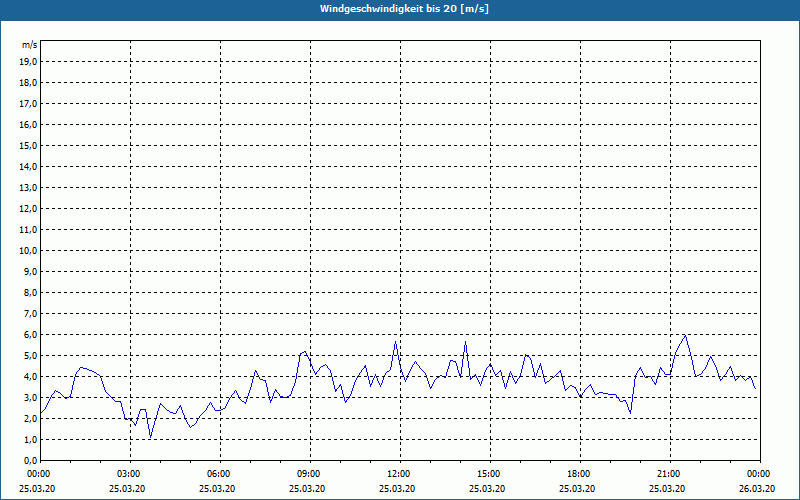Select the 14,0 y-axis label
Screen dimensions: 800x500
(29, 166)
